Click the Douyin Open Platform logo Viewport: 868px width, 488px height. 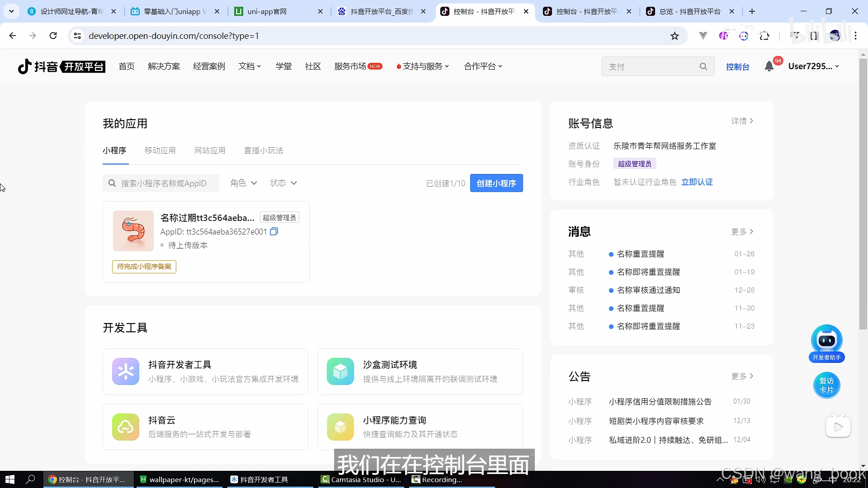[x=61, y=66]
